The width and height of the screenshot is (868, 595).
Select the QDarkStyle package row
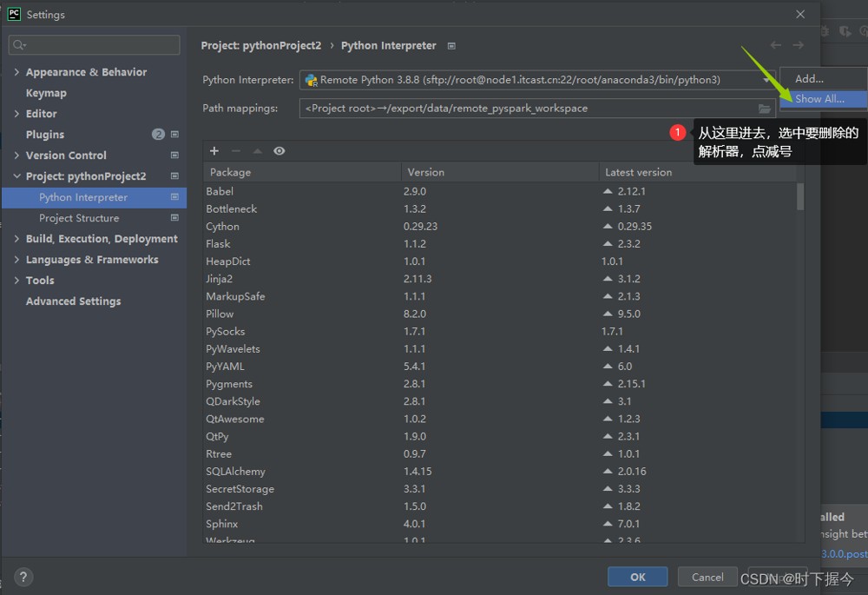500,401
